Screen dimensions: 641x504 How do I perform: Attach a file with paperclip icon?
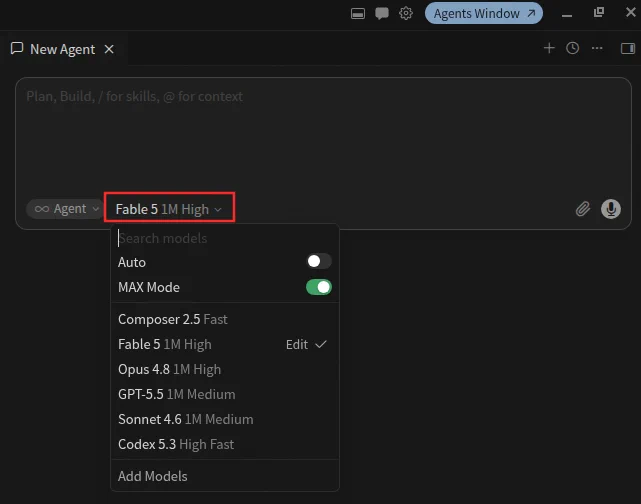click(x=583, y=209)
